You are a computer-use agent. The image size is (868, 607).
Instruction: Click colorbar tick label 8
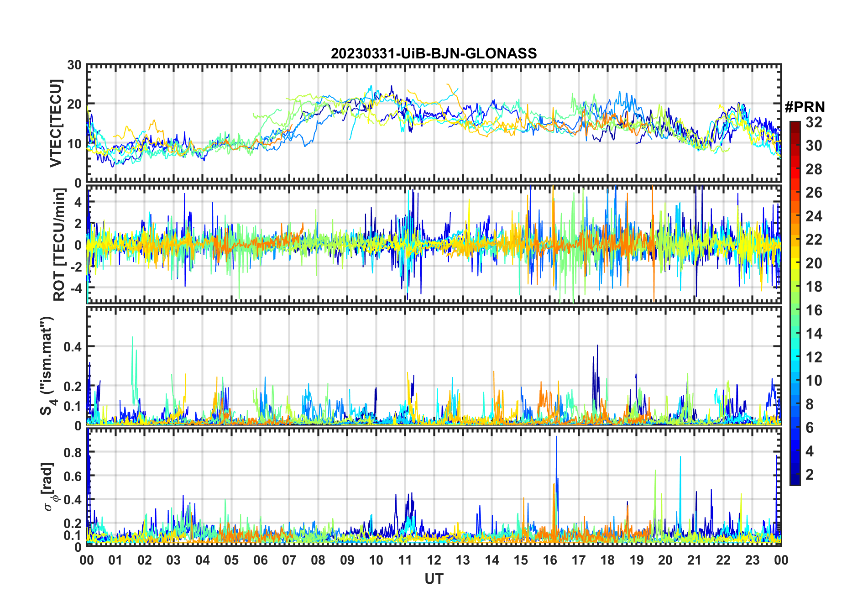pos(810,404)
